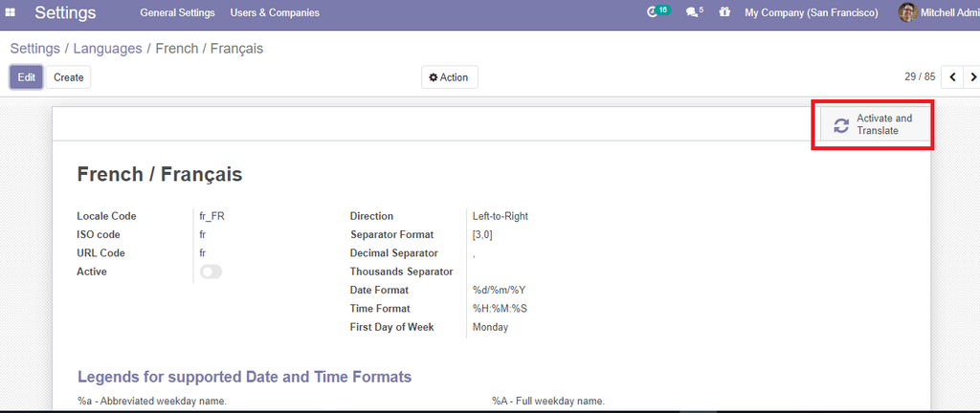Click the record pager counter 29 / 85
The image size is (980, 413).
(919, 76)
